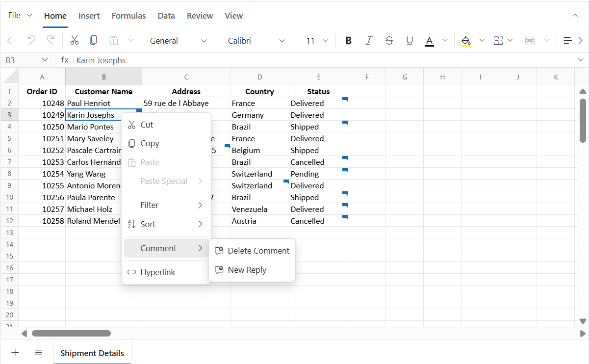Collapse the ribbon with the caret
The width and height of the screenshot is (589, 364).
coord(575,16)
